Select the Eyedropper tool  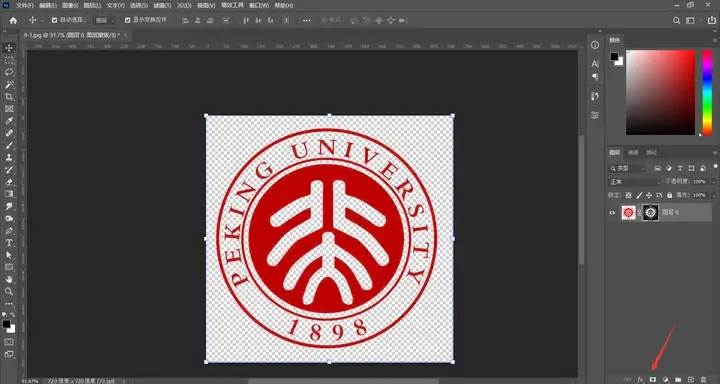click(x=9, y=121)
